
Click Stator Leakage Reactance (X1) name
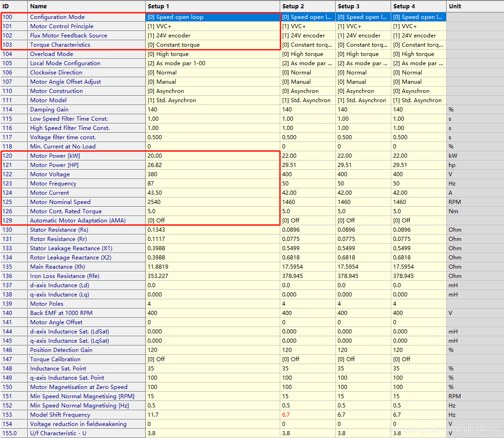71,248
